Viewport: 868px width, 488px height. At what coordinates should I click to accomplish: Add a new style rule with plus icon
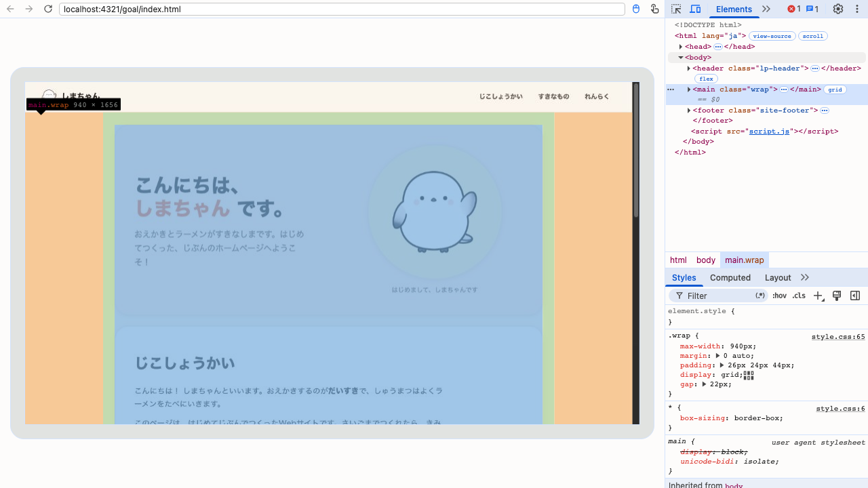tap(818, 296)
